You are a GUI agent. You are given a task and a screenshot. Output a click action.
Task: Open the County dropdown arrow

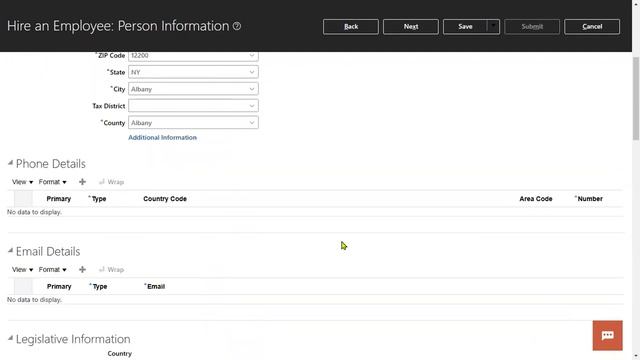[252, 122]
